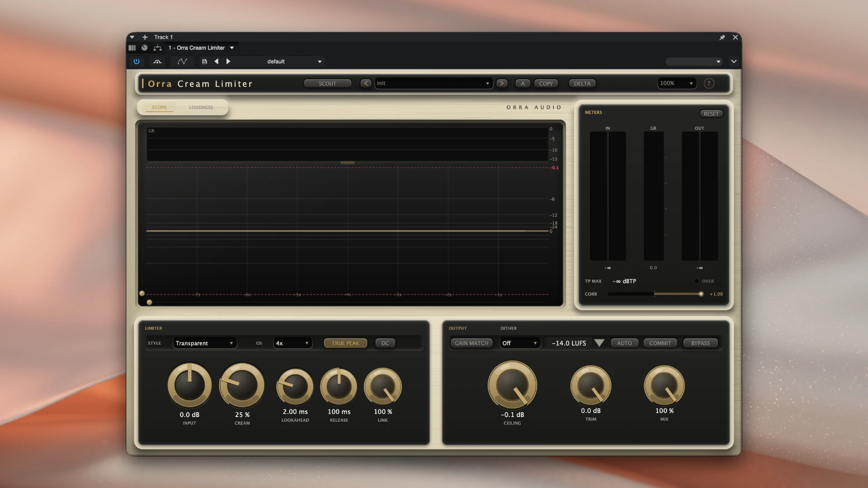Click the COPY button
The image size is (868, 488).
pyautogui.click(x=546, y=84)
